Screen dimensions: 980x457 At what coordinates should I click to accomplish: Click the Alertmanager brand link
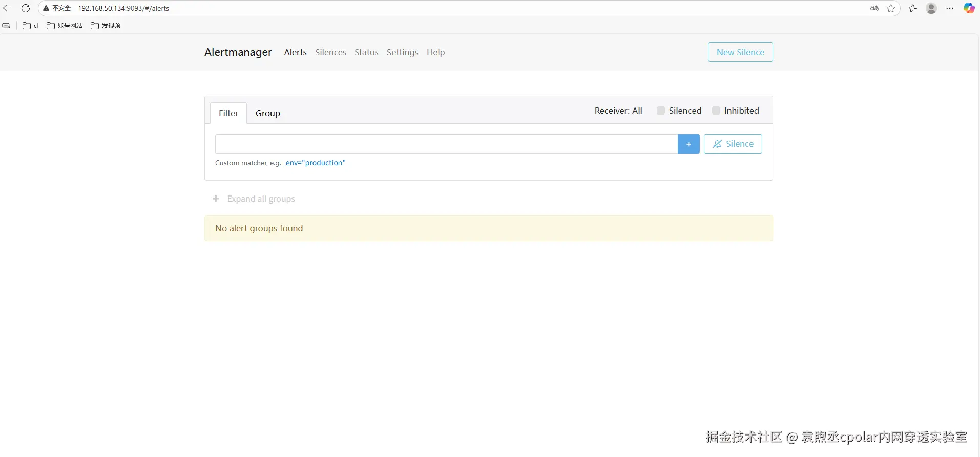(238, 52)
